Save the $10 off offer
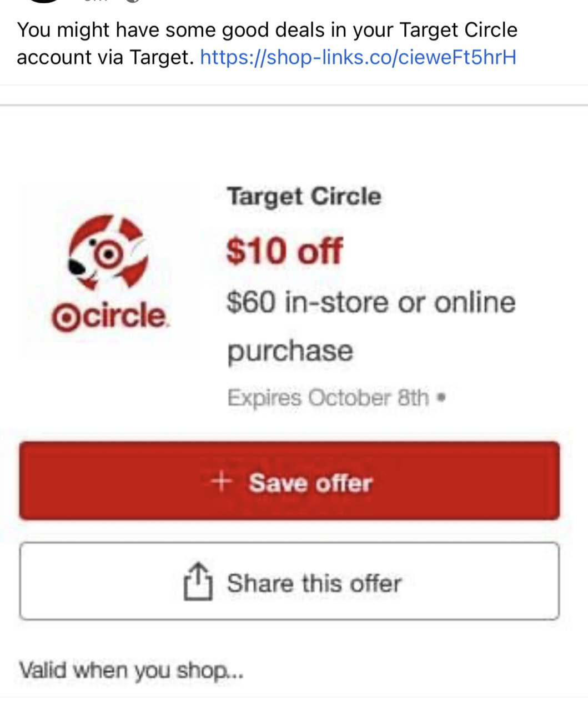Viewport: 588px width, 711px height. point(289,481)
